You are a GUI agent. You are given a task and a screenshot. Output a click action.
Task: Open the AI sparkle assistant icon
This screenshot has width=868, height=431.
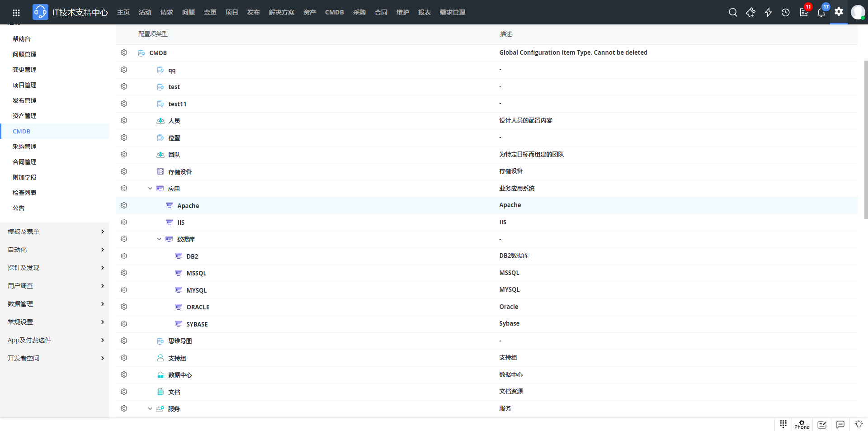coord(750,12)
